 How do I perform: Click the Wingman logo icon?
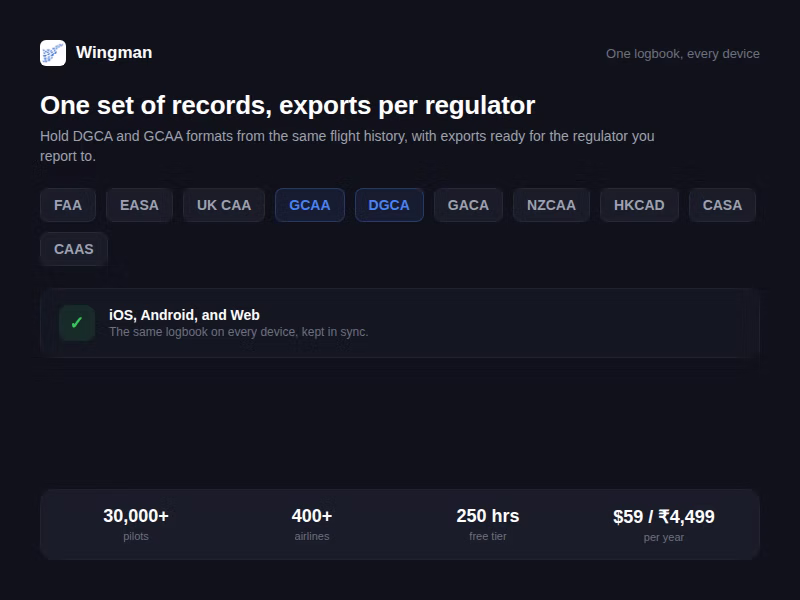[x=53, y=53]
